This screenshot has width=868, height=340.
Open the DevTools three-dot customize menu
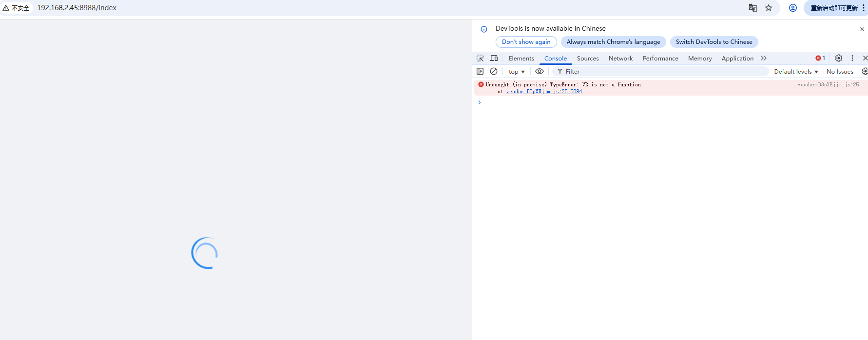pyautogui.click(x=852, y=58)
